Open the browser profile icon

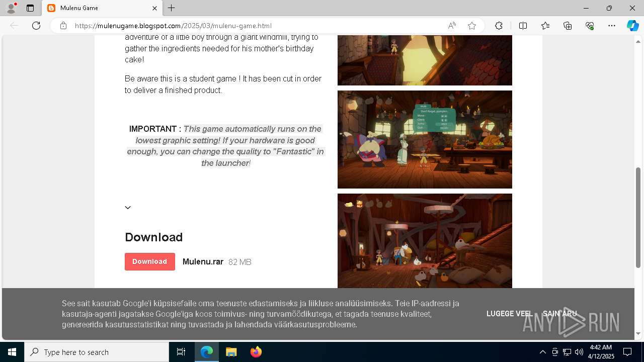[x=11, y=8]
